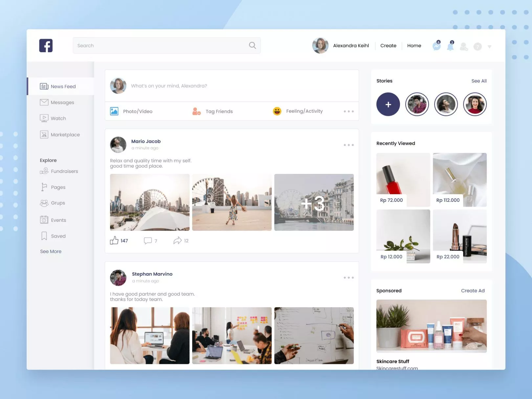Image resolution: width=532 pixels, height=399 pixels.
Task: Click the Watch screen icon
Action: click(44, 118)
